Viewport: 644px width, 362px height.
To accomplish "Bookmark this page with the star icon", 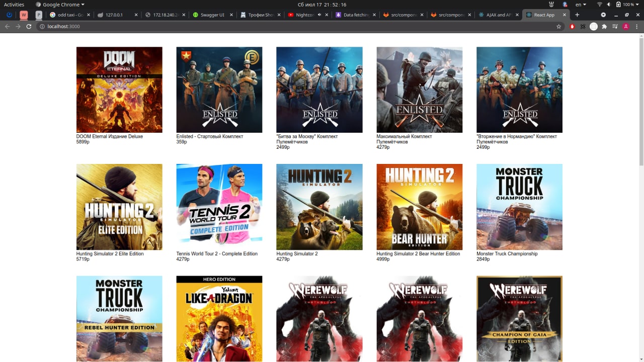I will pyautogui.click(x=558, y=26).
